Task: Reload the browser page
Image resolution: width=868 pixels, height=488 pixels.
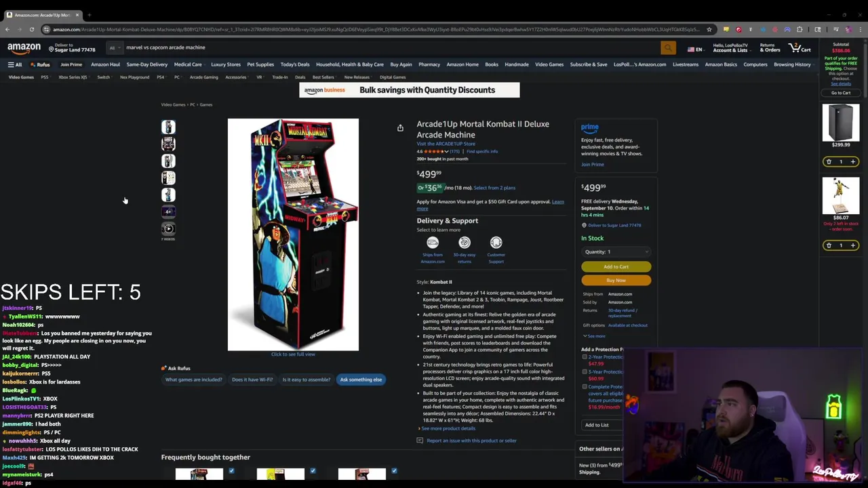Action: click(31, 29)
